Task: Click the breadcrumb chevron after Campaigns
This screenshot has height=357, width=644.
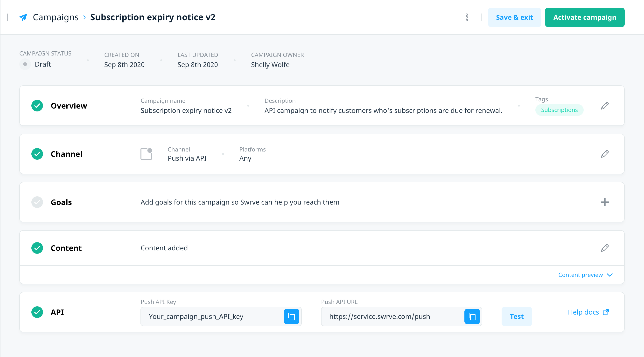Action: tap(84, 17)
